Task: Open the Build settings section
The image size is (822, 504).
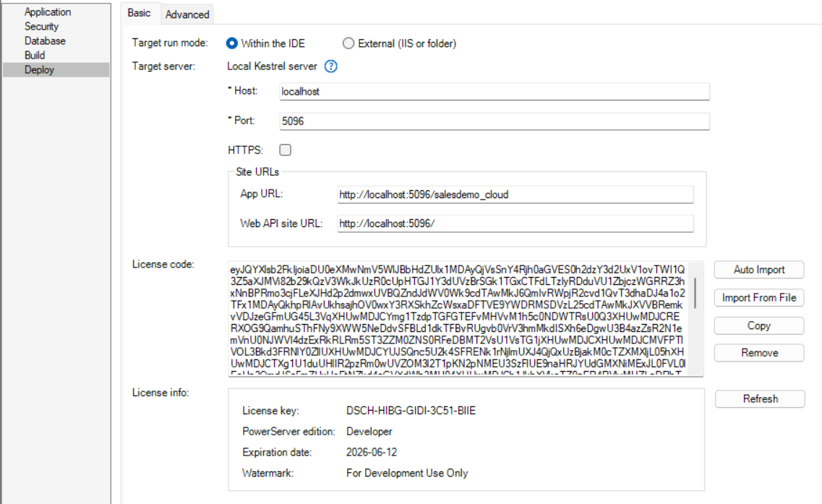Action: tap(35, 55)
